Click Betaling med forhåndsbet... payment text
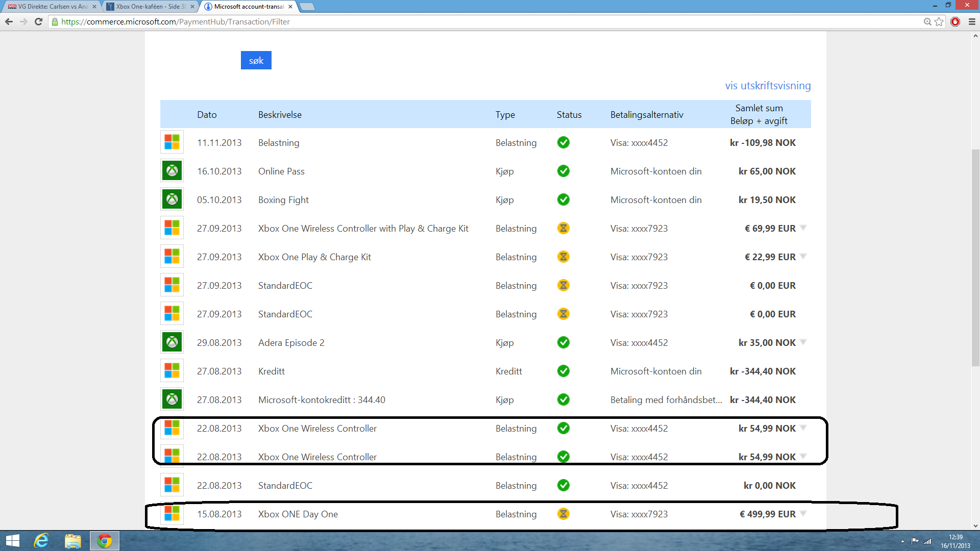980x551 pixels. pos(666,399)
